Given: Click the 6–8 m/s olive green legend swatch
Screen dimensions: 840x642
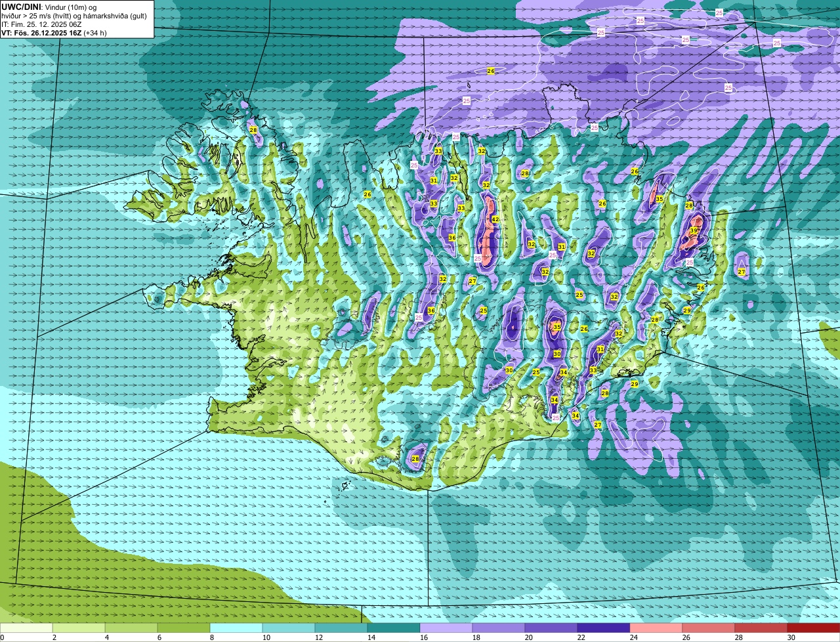Looking at the screenshot, I should (x=184, y=628).
